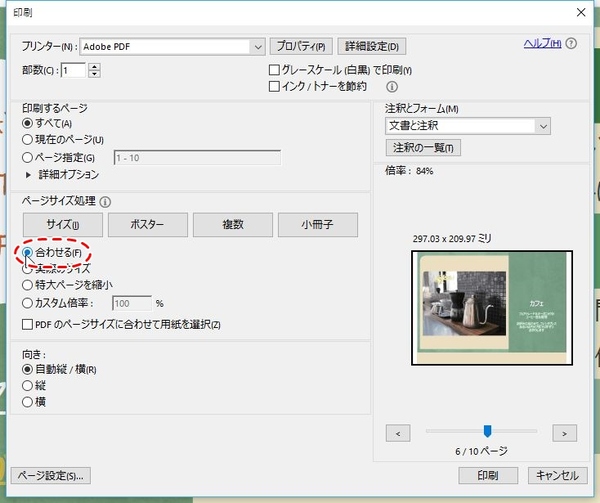The image size is (600, 503).
Task: Select ページ指定 radio button
Action: tap(27, 157)
